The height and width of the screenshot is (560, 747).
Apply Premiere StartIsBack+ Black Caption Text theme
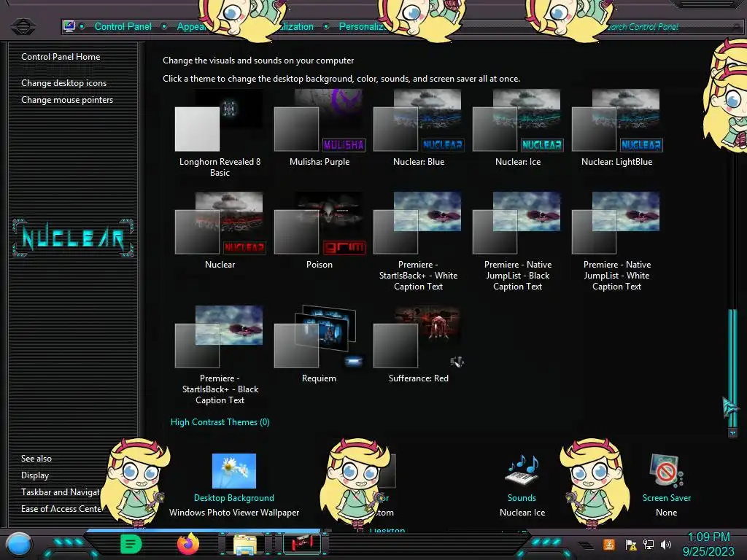(x=220, y=355)
